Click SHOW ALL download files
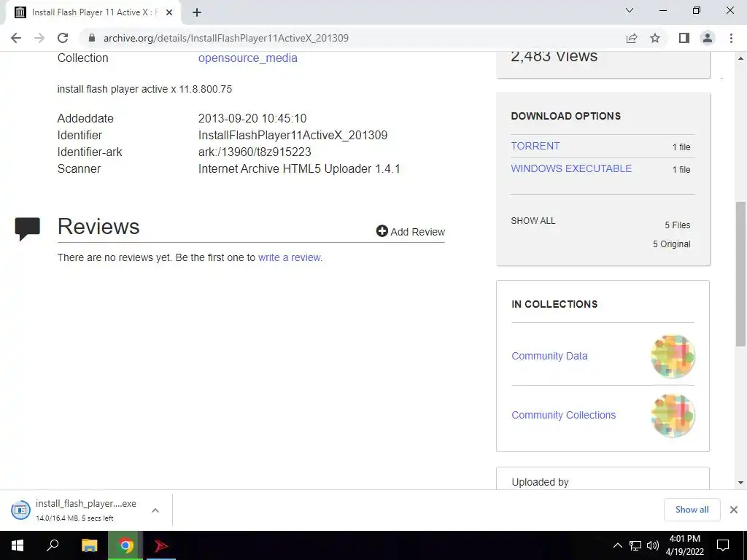747x560 pixels. 533,221
